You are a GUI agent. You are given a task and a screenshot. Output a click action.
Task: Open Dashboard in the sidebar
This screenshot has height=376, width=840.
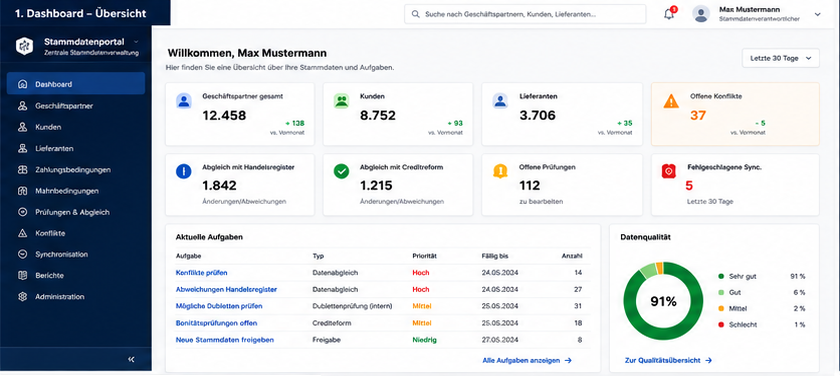tap(76, 84)
